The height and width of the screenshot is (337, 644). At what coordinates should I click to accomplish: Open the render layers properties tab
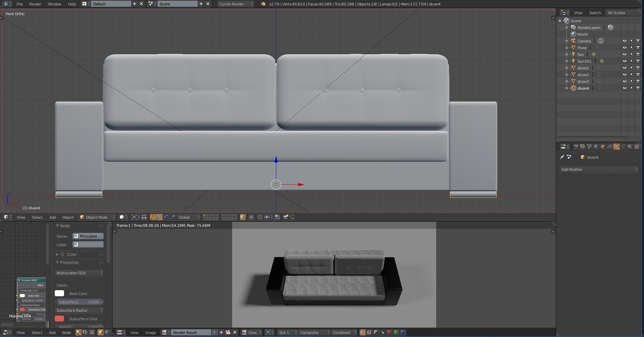583,147
